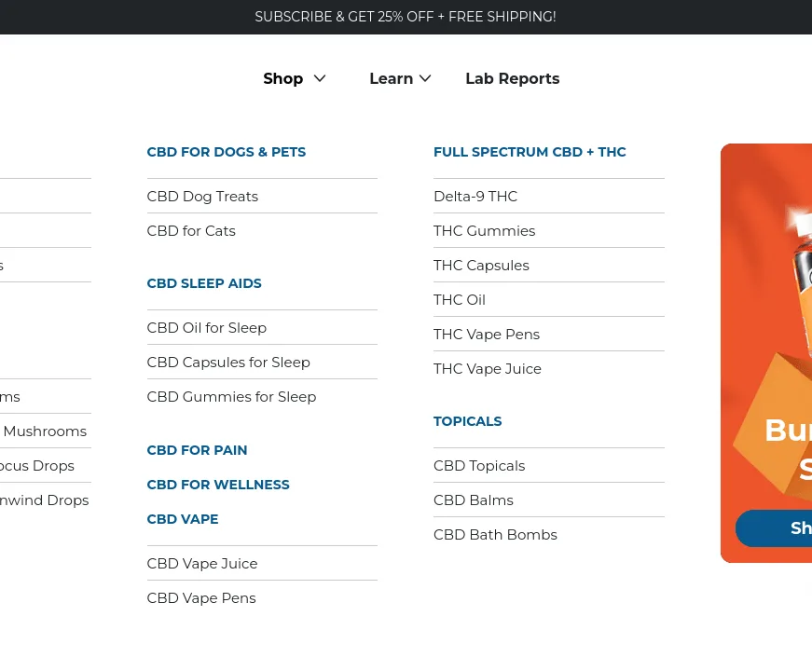Click the Unwind Drops link

coord(44,500)
